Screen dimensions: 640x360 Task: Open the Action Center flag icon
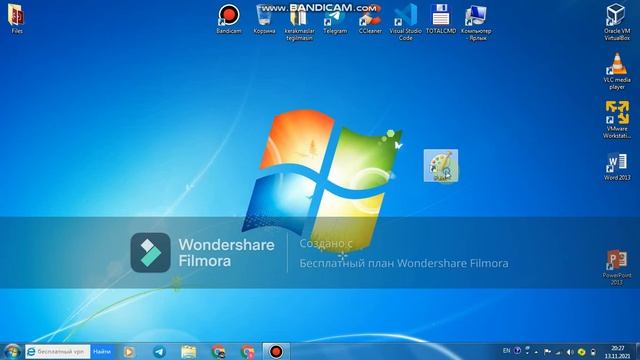(548, 351)
